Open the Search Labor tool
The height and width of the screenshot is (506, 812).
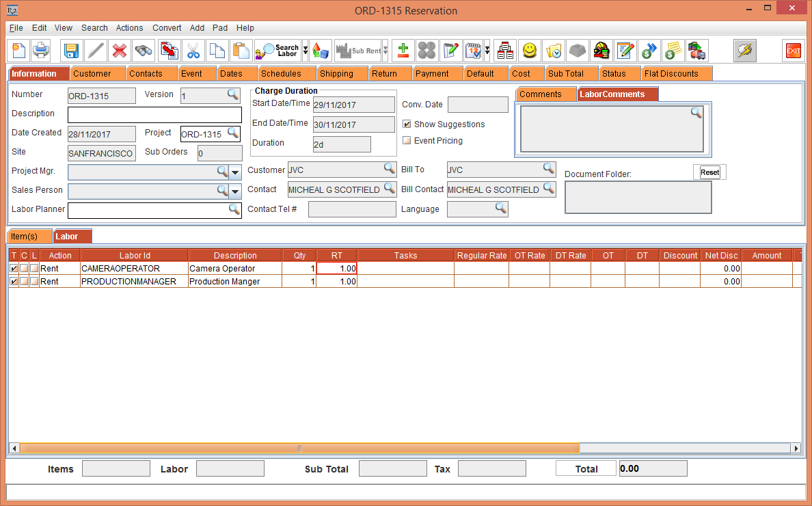click(x=277, y=50)
